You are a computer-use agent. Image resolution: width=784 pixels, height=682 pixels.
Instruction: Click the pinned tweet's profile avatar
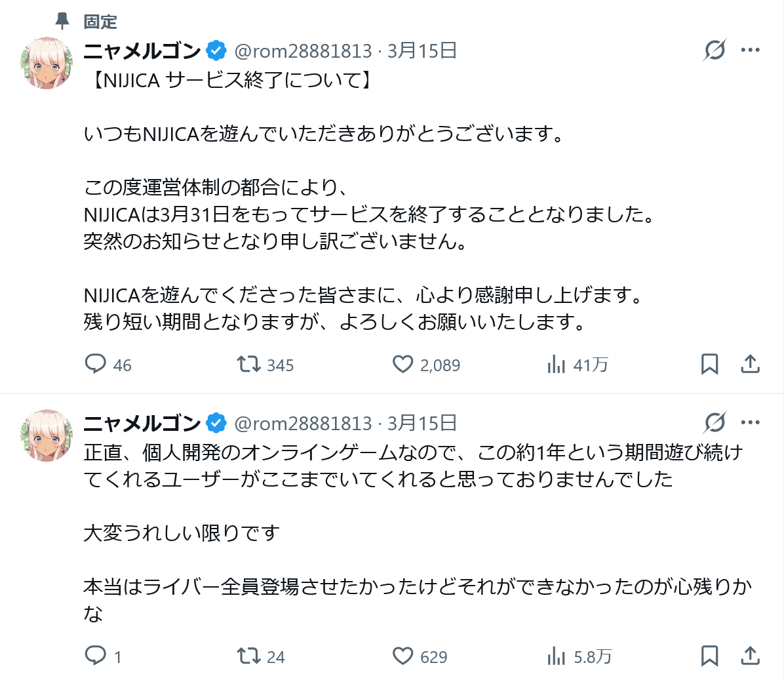click(47, 63)
